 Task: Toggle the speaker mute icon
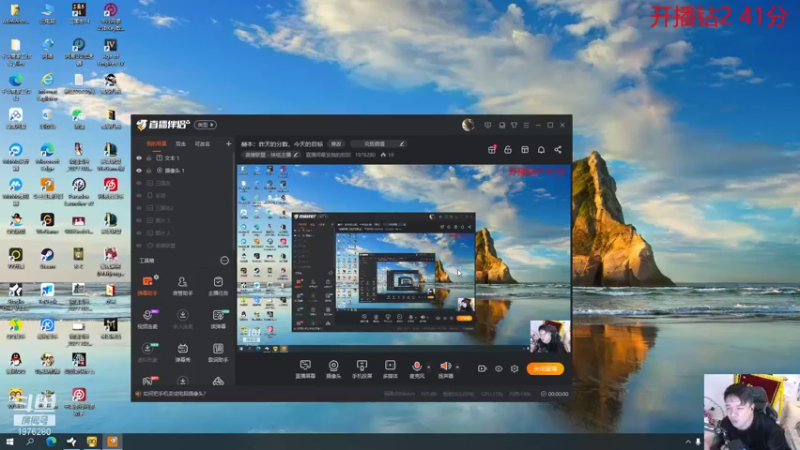[445, 367]
